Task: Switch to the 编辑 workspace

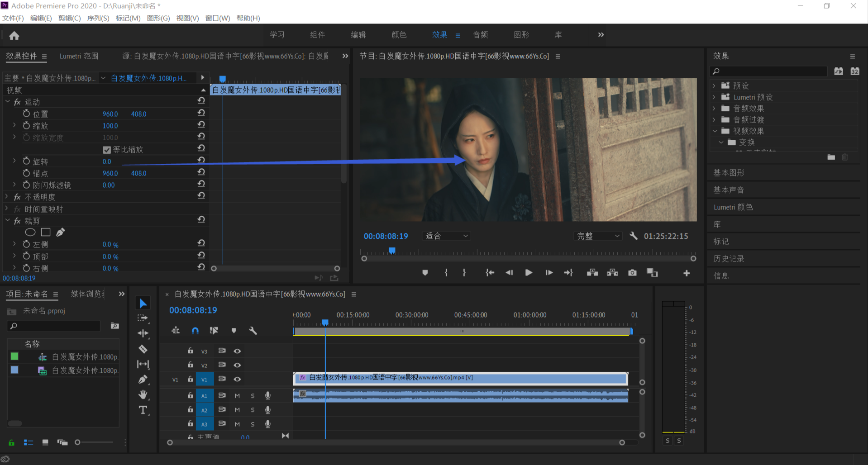Action: [x=358, y=35]
